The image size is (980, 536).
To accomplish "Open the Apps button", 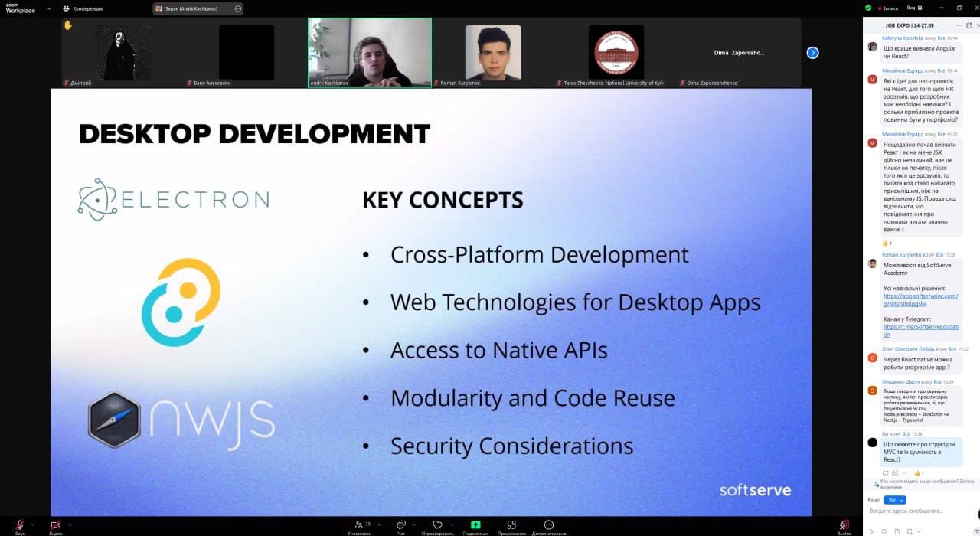I will pos(511,527).
